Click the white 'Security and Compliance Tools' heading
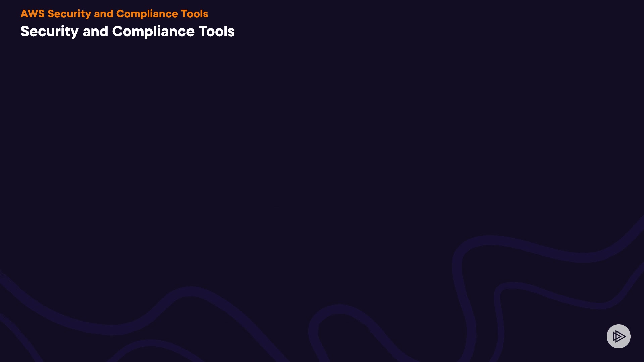 point(127,32)
